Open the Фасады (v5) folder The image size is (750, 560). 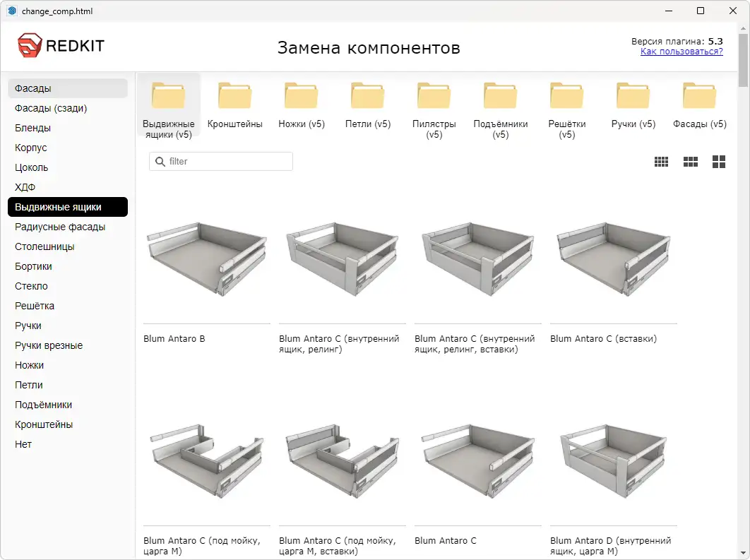[x=699, y=99]
